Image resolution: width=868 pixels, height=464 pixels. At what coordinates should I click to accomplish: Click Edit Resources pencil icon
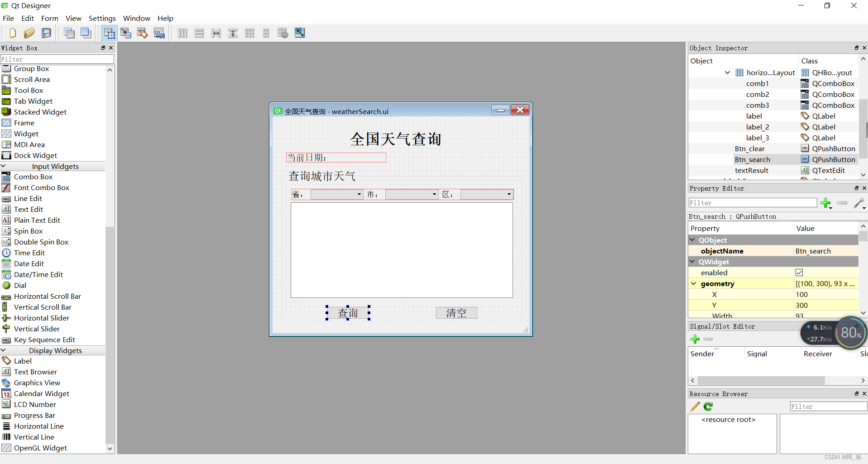point(695,407)
